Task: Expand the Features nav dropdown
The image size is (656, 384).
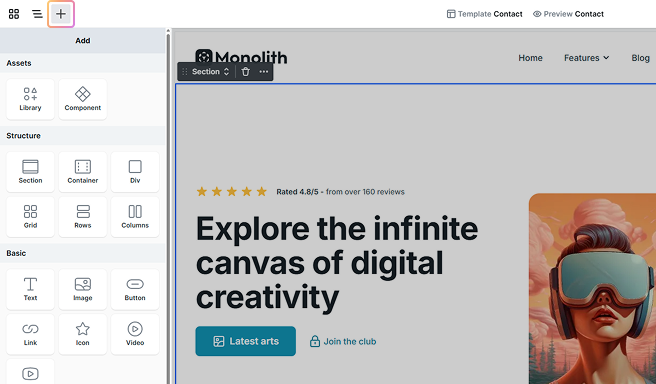Action: tap(587, 58)
